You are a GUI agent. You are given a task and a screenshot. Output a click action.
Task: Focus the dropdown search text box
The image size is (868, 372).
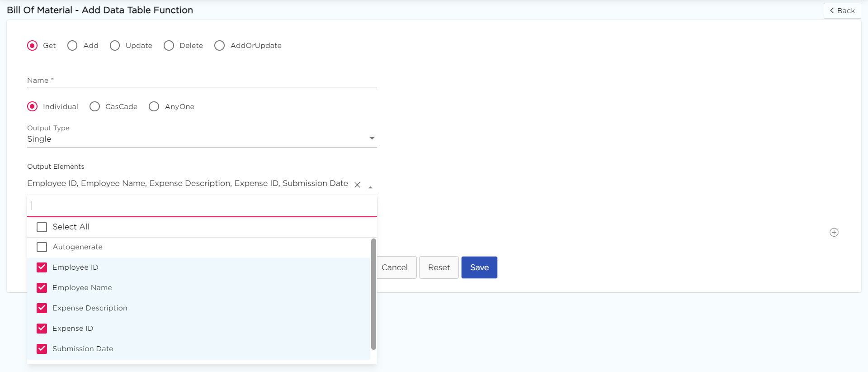pyautogui.click(x=202, y=206)
